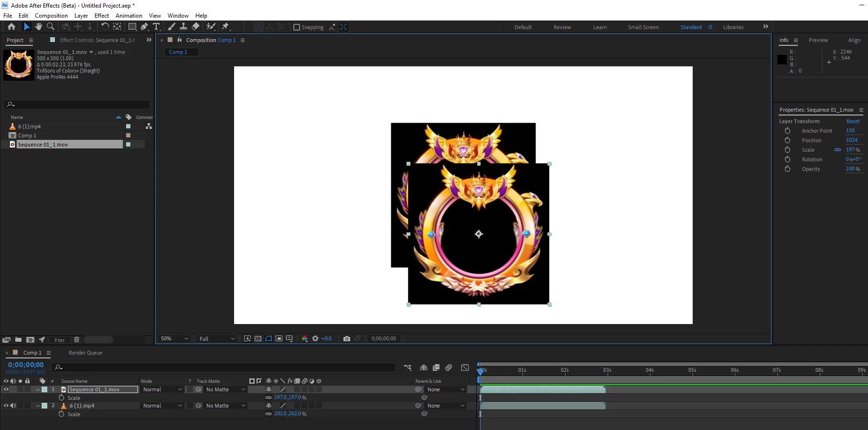Open Fast Previews options icon
The image size is (868, 430).
247,339
